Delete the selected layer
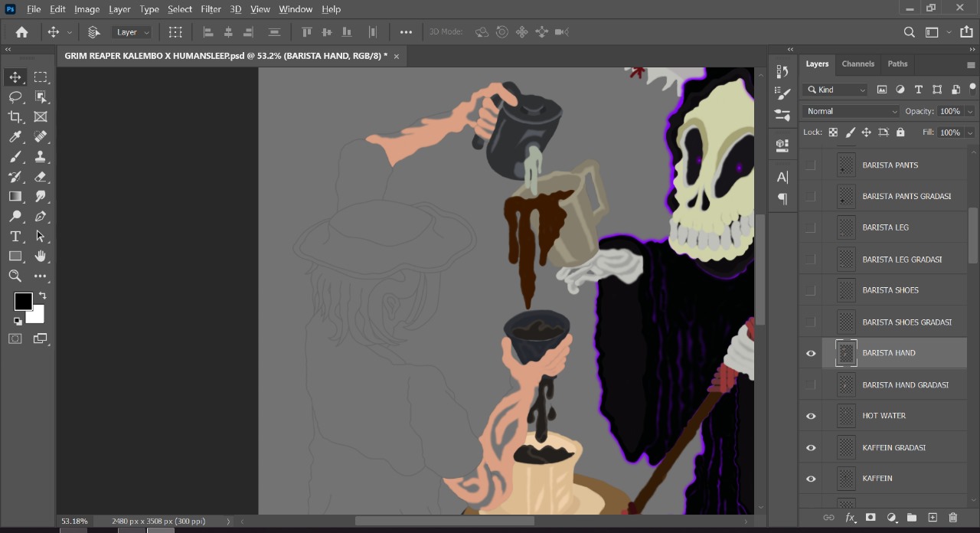The width and height of the screenshot is (980, 533). [x=953, y=518]
